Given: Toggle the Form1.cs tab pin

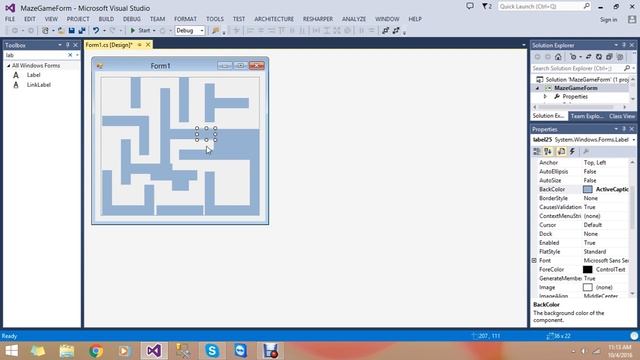Looking at the screenshot, I should (140, 45).
